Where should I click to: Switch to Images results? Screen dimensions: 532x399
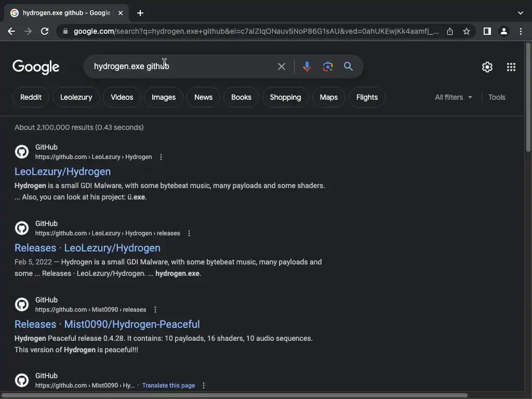pos(164,97)
